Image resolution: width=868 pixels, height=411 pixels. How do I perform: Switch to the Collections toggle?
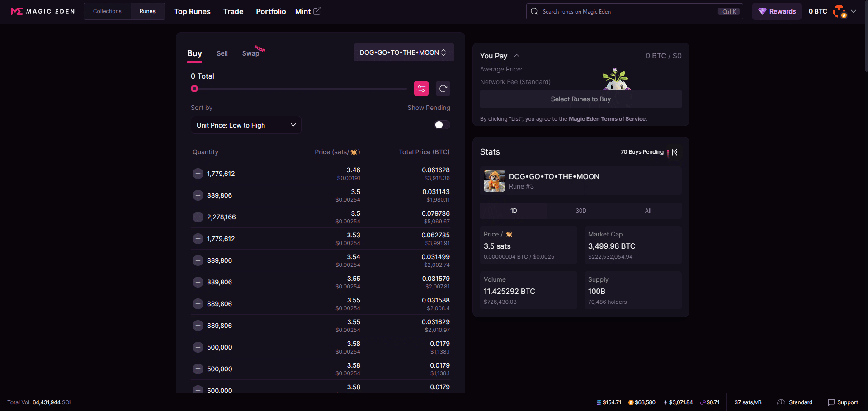[107, 11]
